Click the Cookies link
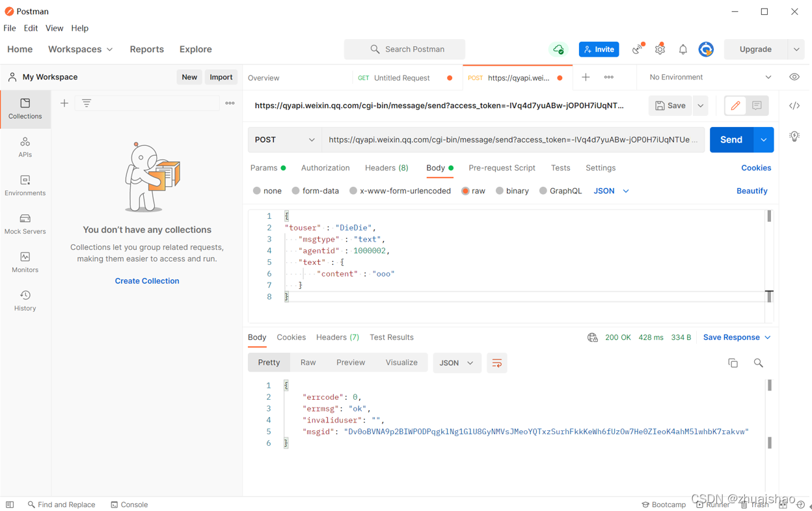Image resolution: width=812 pixels, height=511 pixels. (756, 168)
